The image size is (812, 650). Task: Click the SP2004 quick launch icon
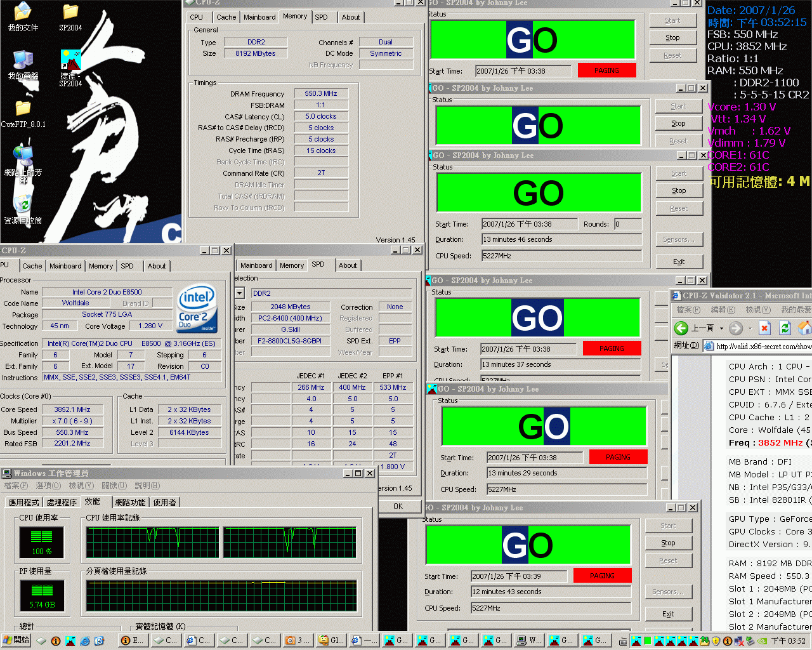tap(70, 640)
